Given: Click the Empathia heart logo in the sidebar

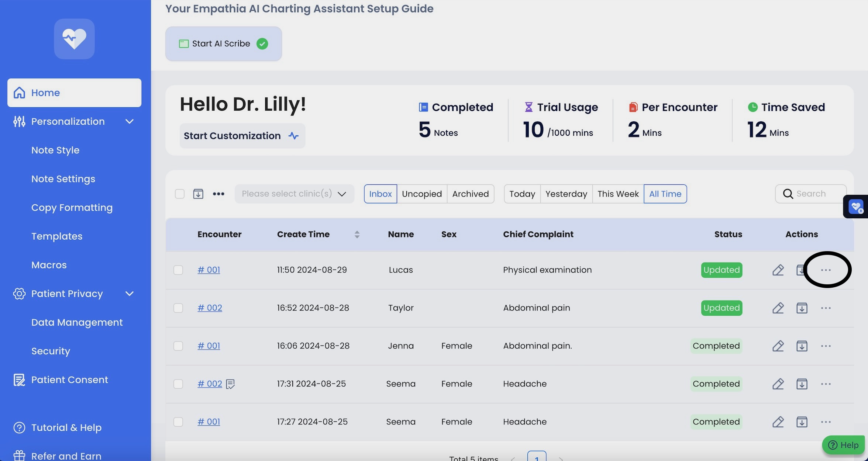Looking at the screenshot, I should [x=74, y=39].
